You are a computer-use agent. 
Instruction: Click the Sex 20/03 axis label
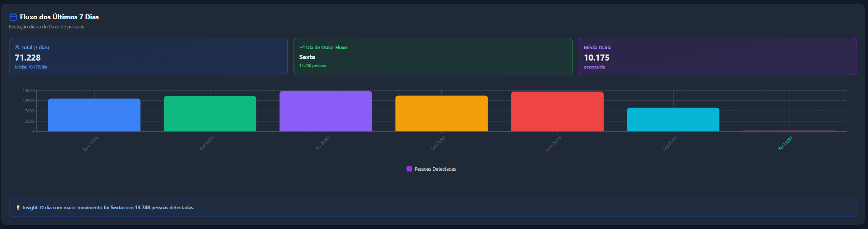click(x=322, y=143)
